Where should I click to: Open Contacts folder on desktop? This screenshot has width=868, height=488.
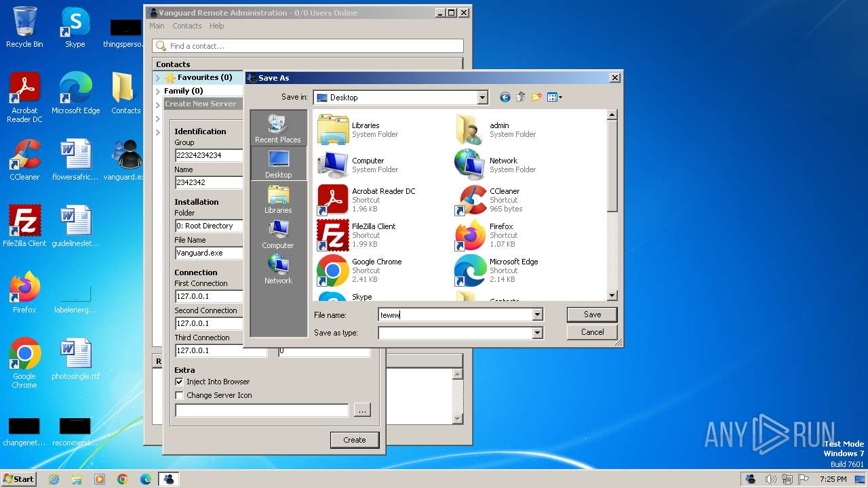125,93
